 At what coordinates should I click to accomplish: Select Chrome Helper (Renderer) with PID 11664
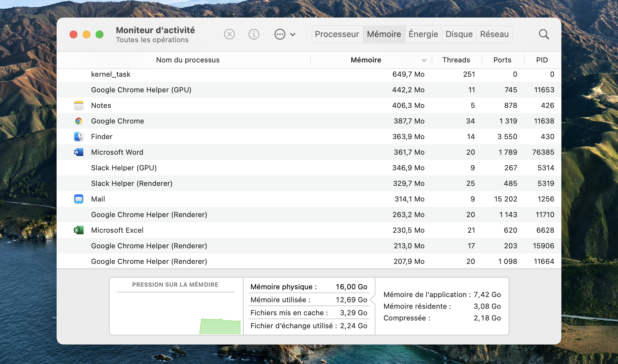coord(309,261)
